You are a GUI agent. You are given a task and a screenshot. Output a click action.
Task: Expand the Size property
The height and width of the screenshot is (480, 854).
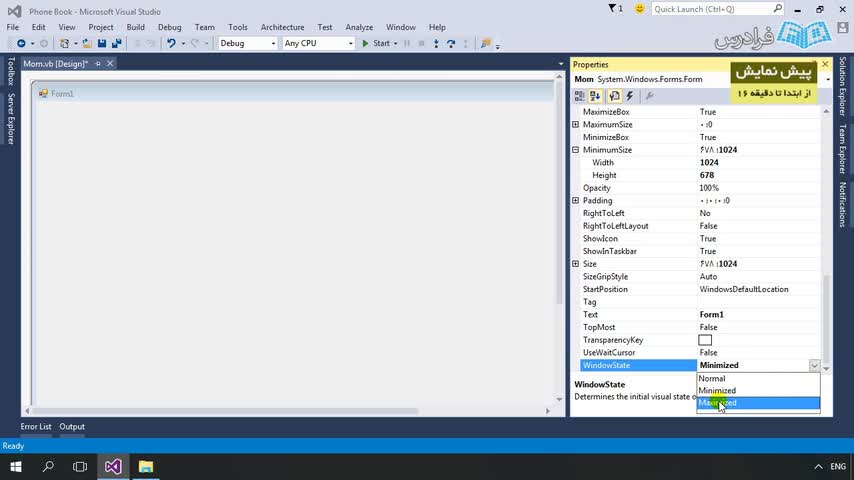pyautogui.click(x=576, y=264)
